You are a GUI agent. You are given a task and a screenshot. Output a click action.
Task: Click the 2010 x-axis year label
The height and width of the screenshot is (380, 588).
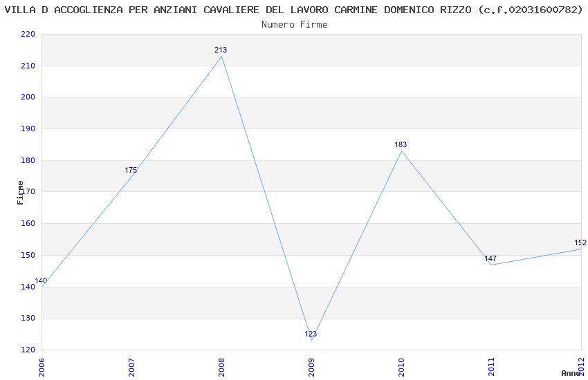[x=402, y=368]
